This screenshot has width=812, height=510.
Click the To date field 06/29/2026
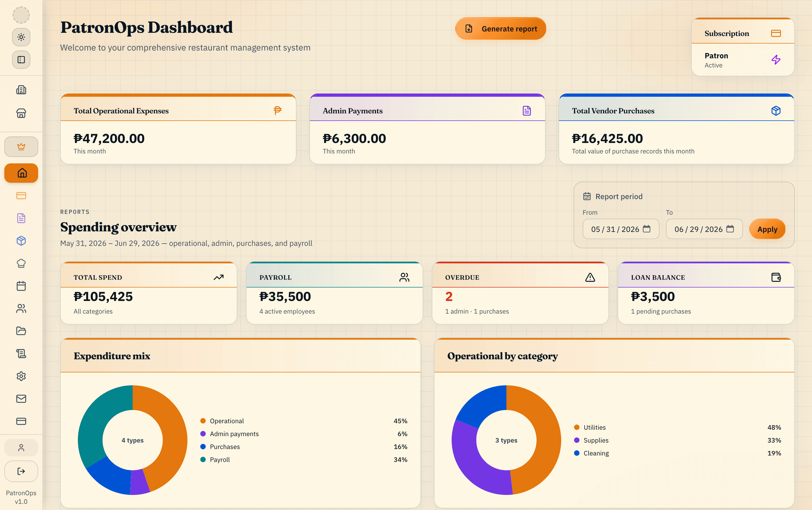[704, 229]
